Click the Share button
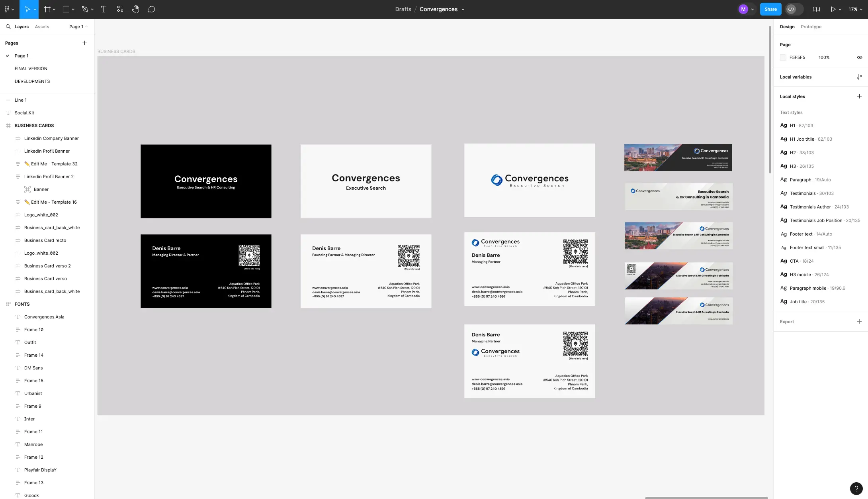868x499 pixels. click(x=770, y=9)
